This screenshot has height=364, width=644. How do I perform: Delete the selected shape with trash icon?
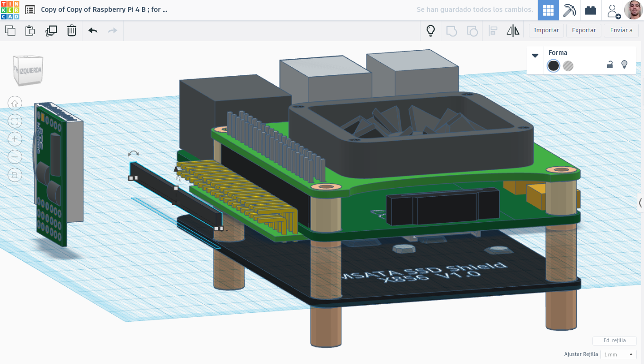[72, 31]
